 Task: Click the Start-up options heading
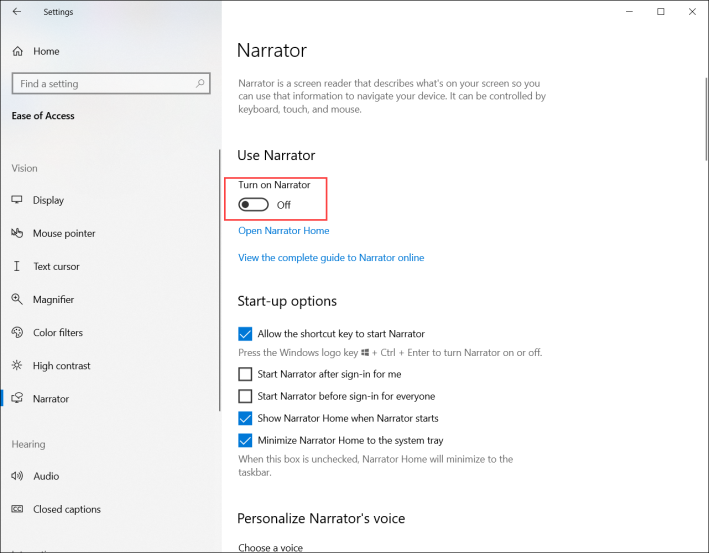(x=287, y=301)
